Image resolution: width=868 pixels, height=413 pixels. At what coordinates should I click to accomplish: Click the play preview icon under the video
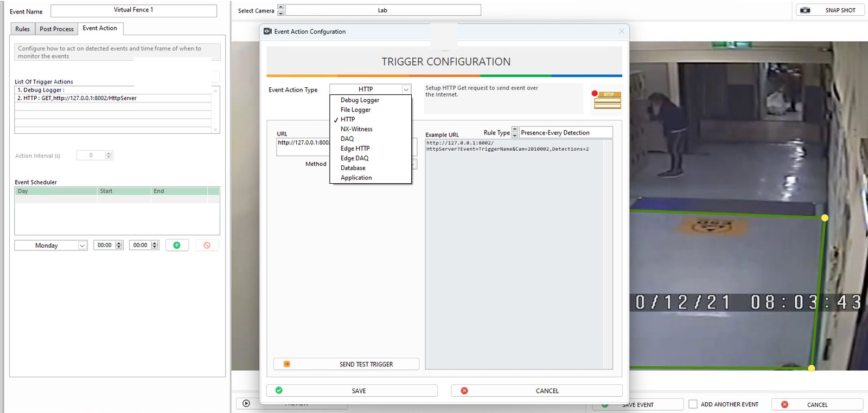[x=246, y=403]
